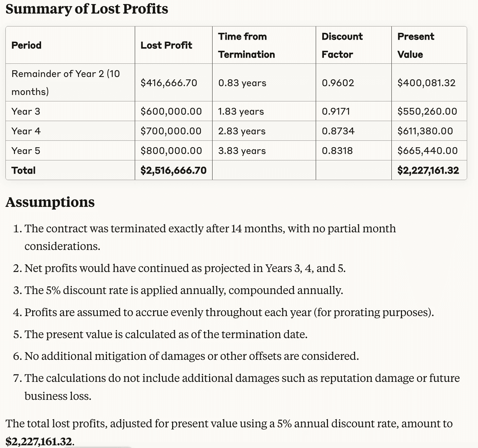The image size is (478, 448).
Task: Select the bold $2,227,161.32 in final sentence
Action: coord(39,441)
